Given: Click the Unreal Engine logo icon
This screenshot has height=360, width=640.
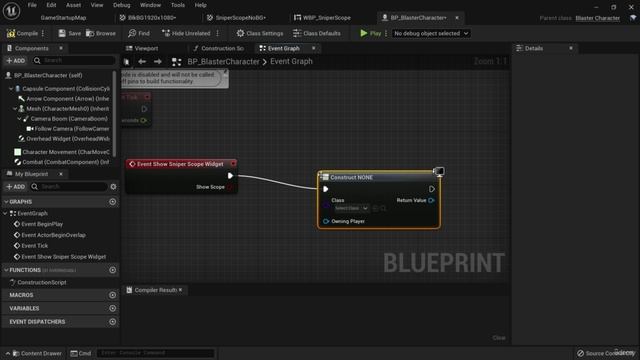Looking at the screenshot, I should click(11, 11).
